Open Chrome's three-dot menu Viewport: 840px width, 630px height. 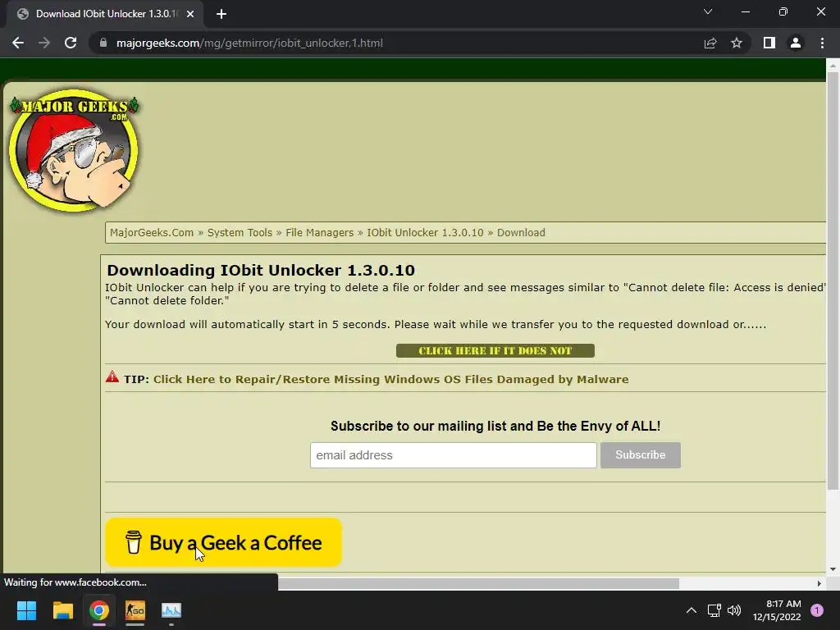pos(822,43)
